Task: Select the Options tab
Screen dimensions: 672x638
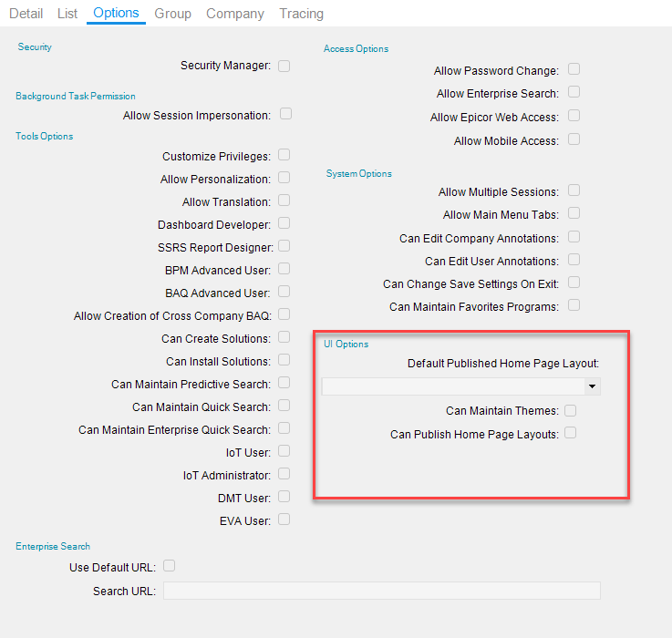Action: coord(116,13)
